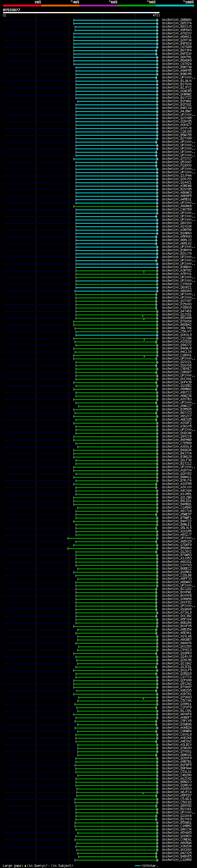197x868 pixels.
Task: Open hit UniRef100_B4FBI6
Action: click(x=176, y=43)
